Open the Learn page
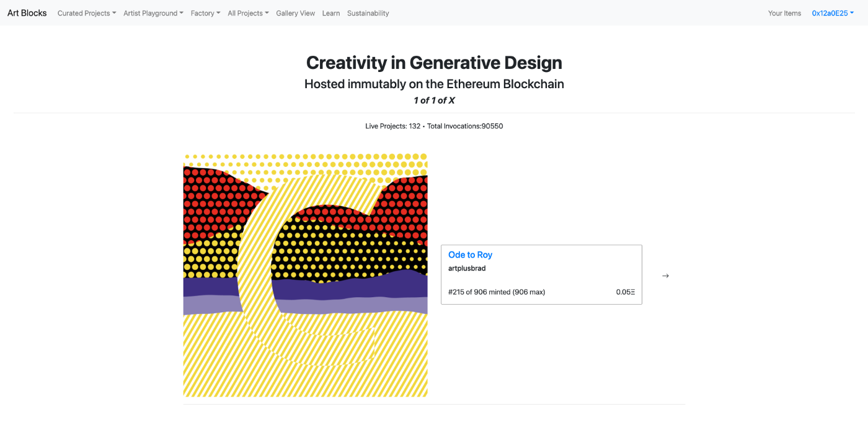 pos(331,13)
